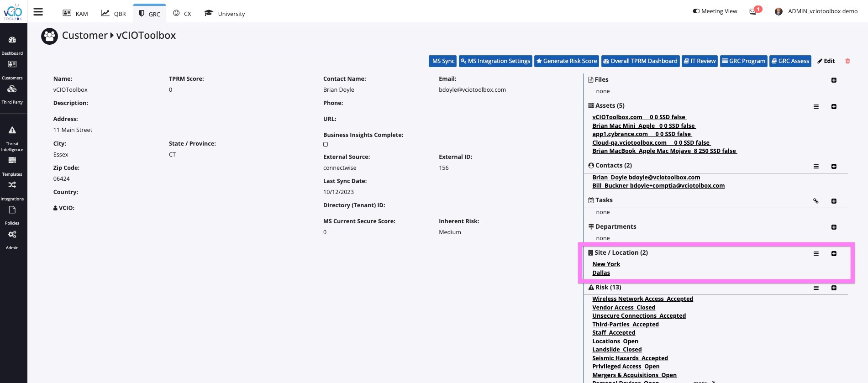
Task: Open Third-Parties Accepted risk
Action: point(626,325)
